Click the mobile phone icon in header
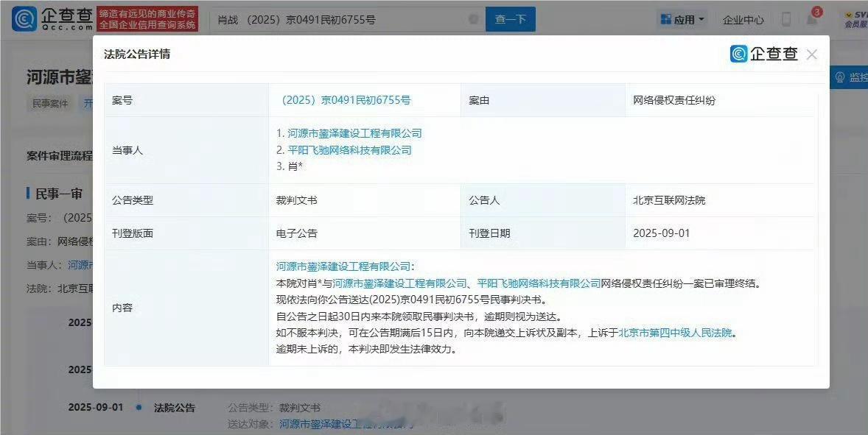Screen dimensions: 868x435 (785, 19)
